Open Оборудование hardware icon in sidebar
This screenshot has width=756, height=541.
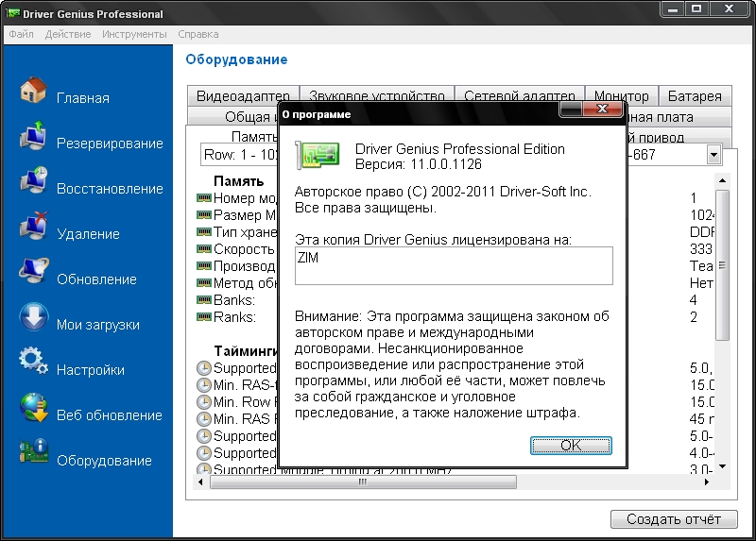(33, 452)
